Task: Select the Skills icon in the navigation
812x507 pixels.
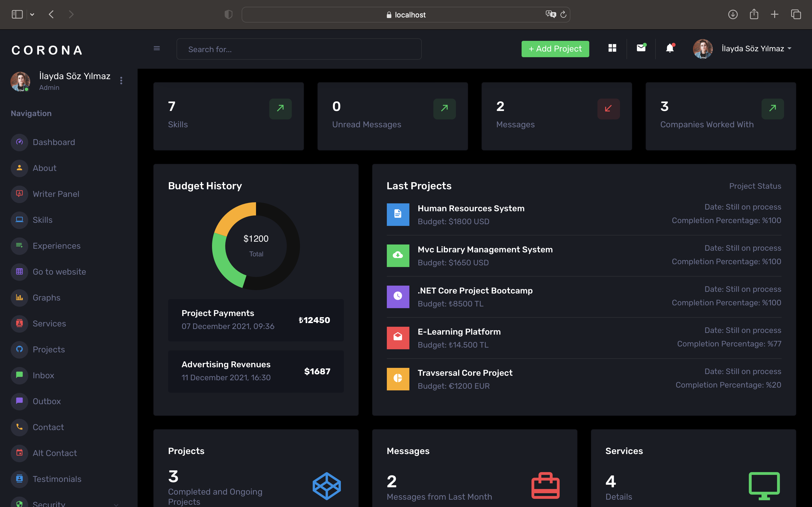Action: pyautogui.click(x=19, y=220)
